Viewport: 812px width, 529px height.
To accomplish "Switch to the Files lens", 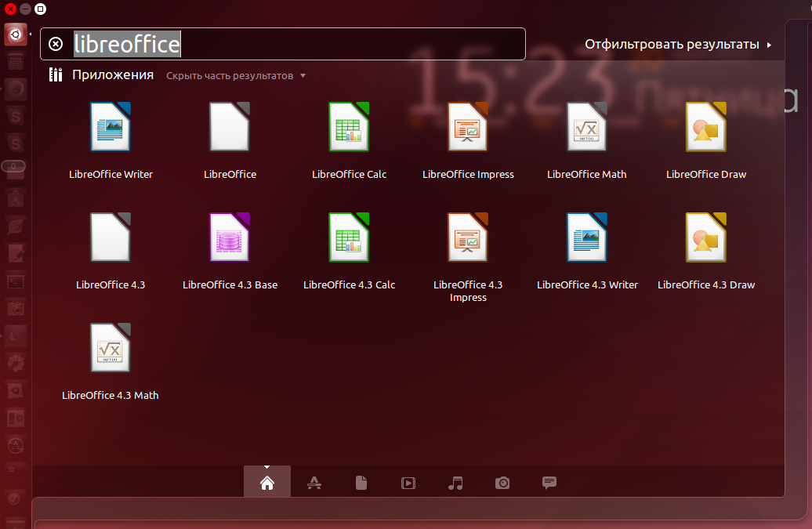I will 361,483.
